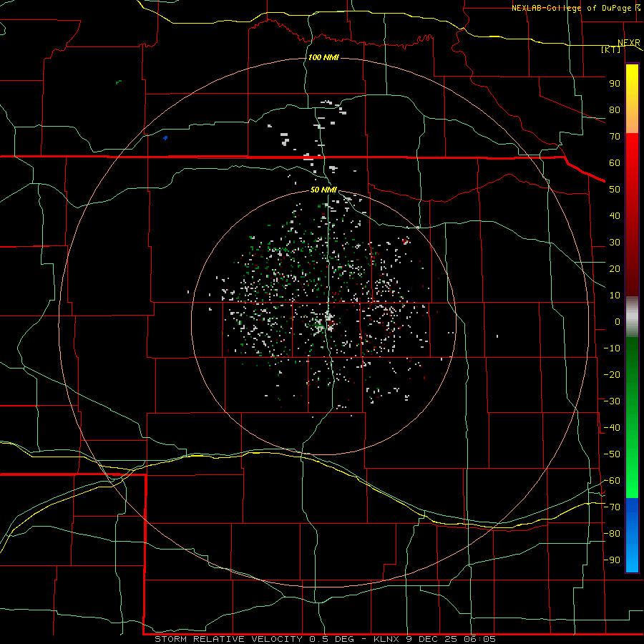The height and width of the screenshot is (644, 644).
Task: Click the isolated blue echo pixel in northwest
Action: click(165, 138)
